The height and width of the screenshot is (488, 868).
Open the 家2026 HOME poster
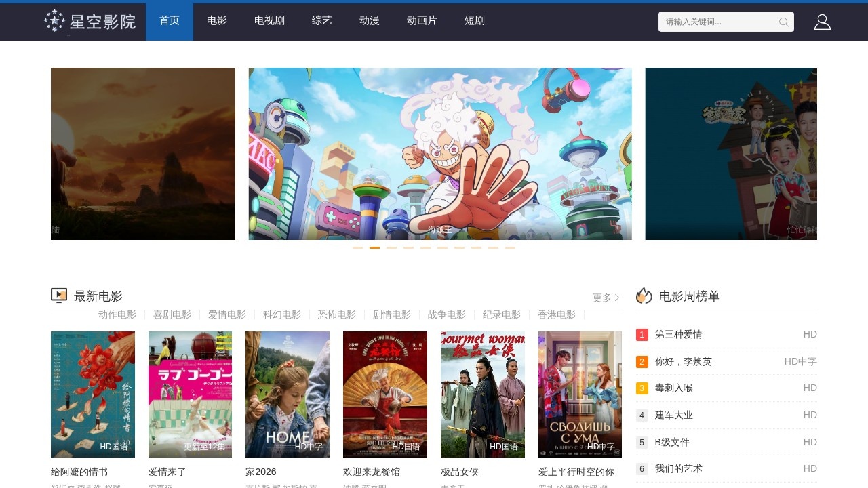(288, 394)
